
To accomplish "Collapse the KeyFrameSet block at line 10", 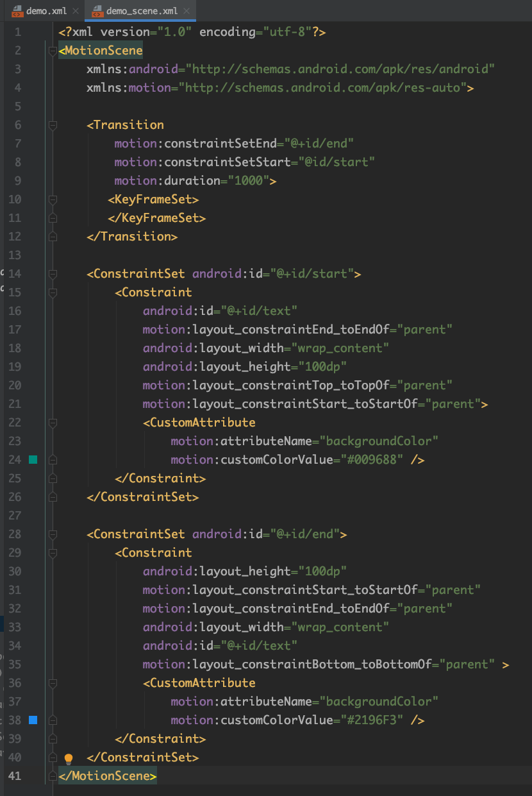I will tap(53, 199).
